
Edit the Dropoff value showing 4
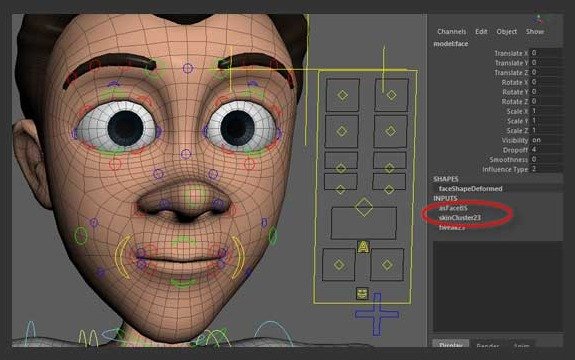tap(546, 150)
